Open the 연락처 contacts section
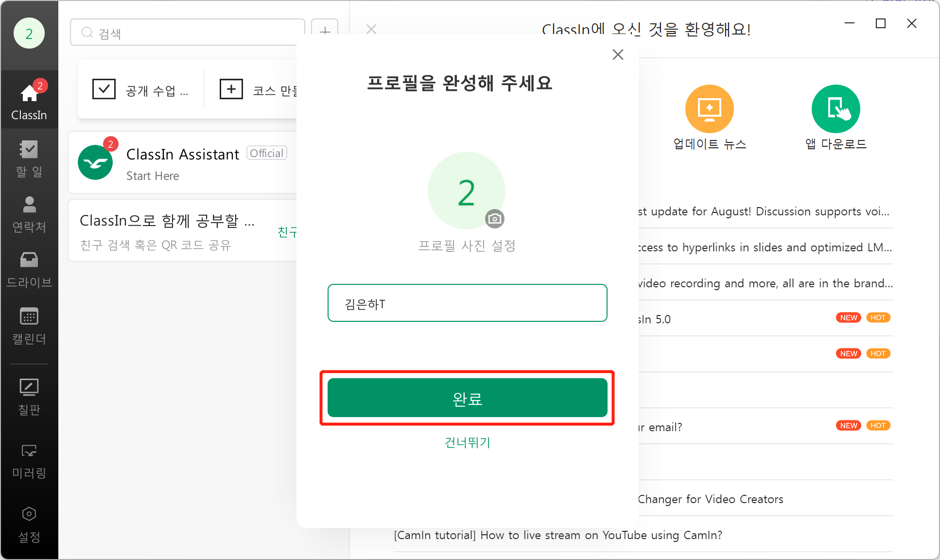 tap(29, 214)
